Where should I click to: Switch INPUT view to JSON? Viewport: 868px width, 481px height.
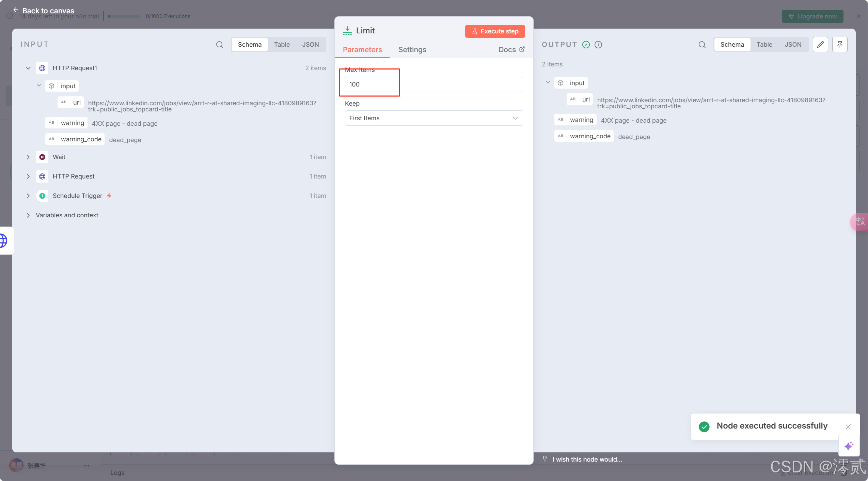click(x=310, y=45)
